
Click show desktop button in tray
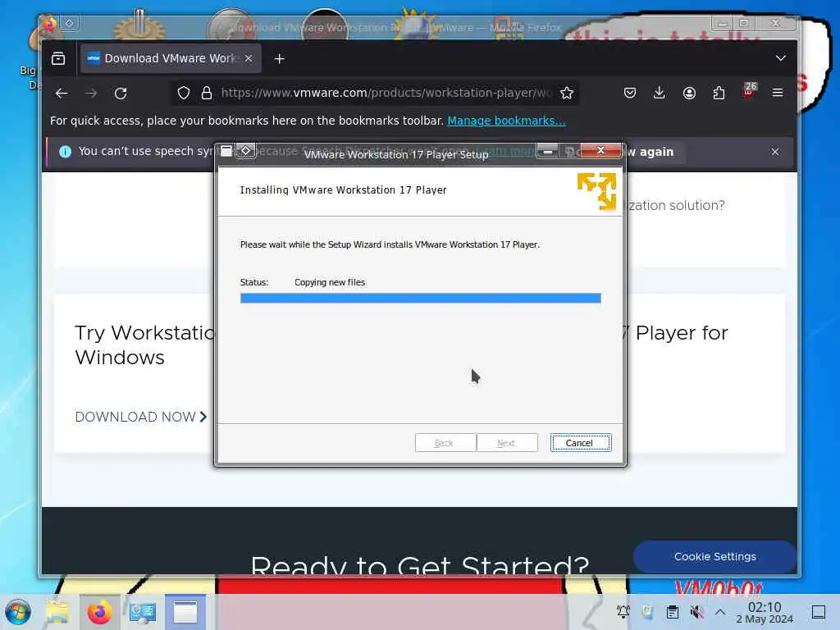click(x=818, y=612)
